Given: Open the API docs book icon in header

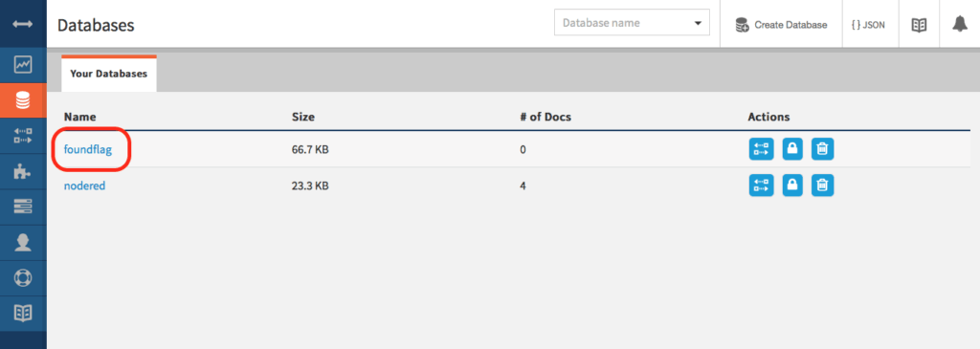Looking at the screenshot, I should 919,24.
